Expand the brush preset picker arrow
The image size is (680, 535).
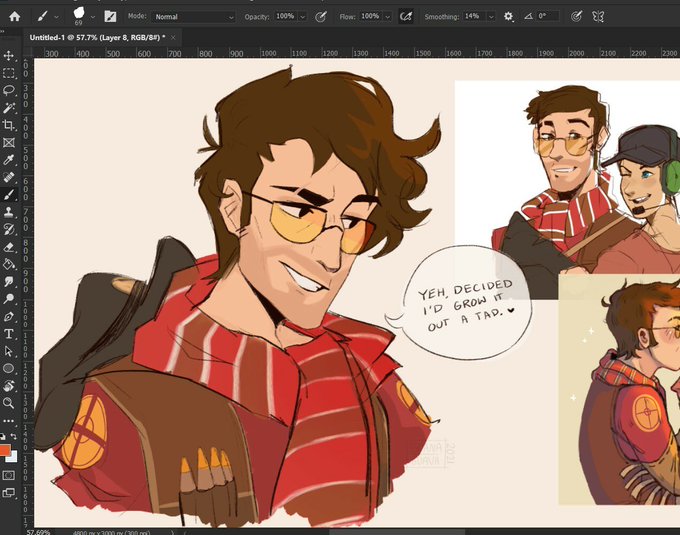pos(93,17)
